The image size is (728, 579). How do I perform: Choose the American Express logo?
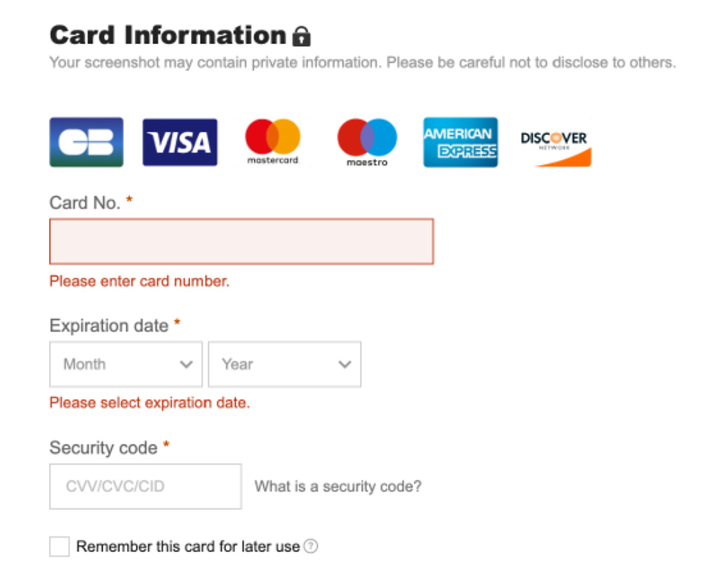coord(461,142)
